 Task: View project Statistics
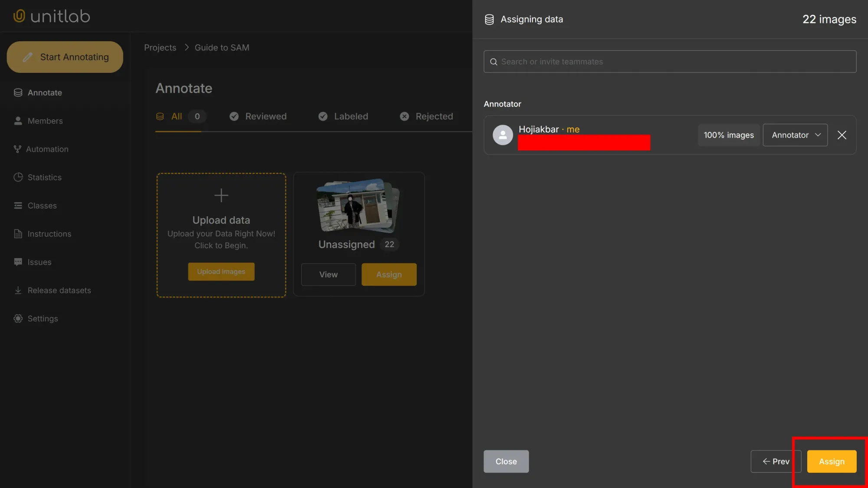pos(44,177)
